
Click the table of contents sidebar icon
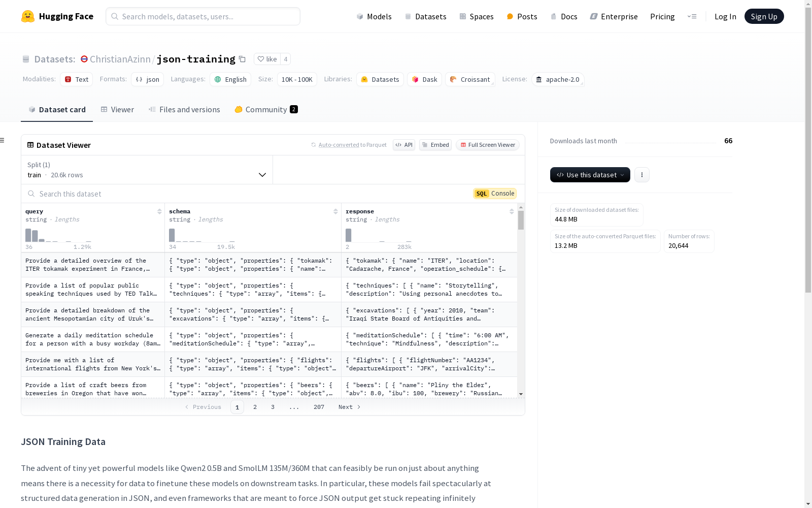coord(3,140)
